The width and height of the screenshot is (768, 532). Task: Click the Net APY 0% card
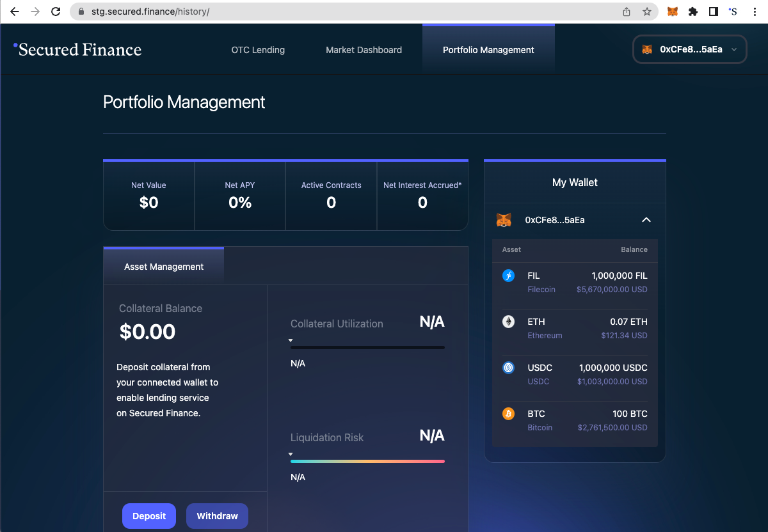tap(240, 196)
